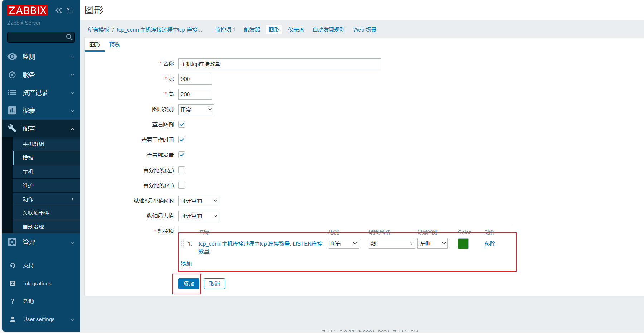Click the Integrations Z icon
Screen dimensions: 644x333
(x=13, y=283)
